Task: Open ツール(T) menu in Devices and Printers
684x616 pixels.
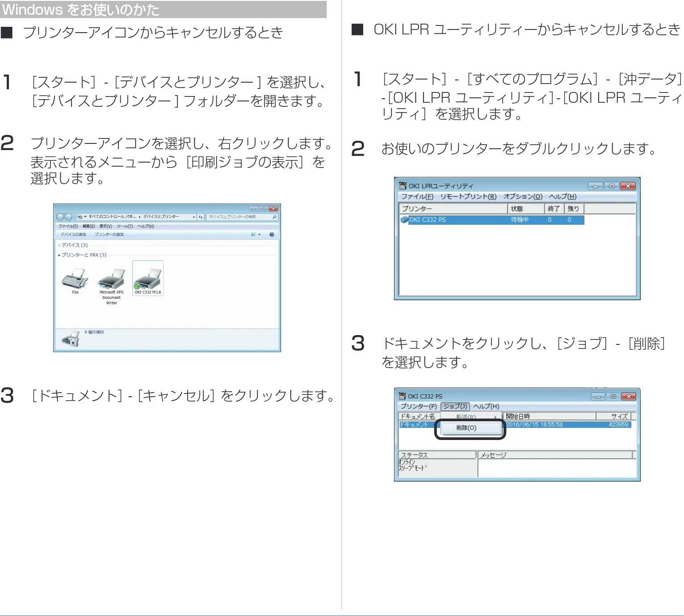Action: pyautogui.click(x=125, y=226)
